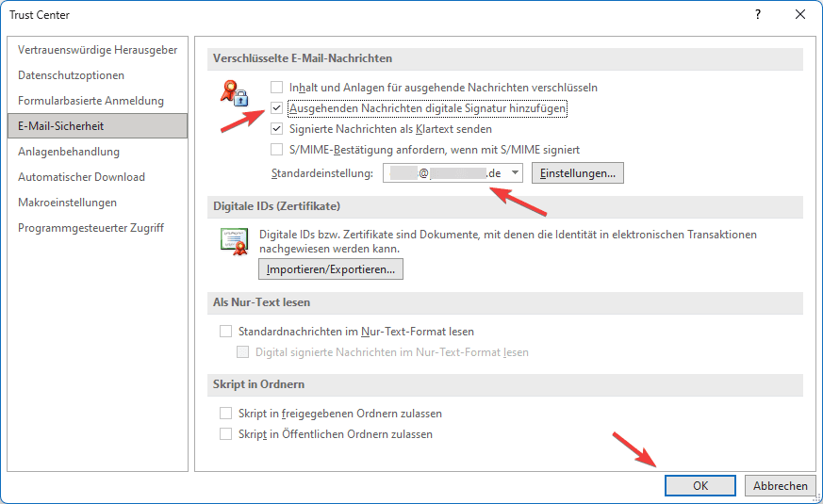Enable S/MIME-Bestätigung anfordern checkbox
Screen dimensions: 823x504
click(x=277, y=150)
